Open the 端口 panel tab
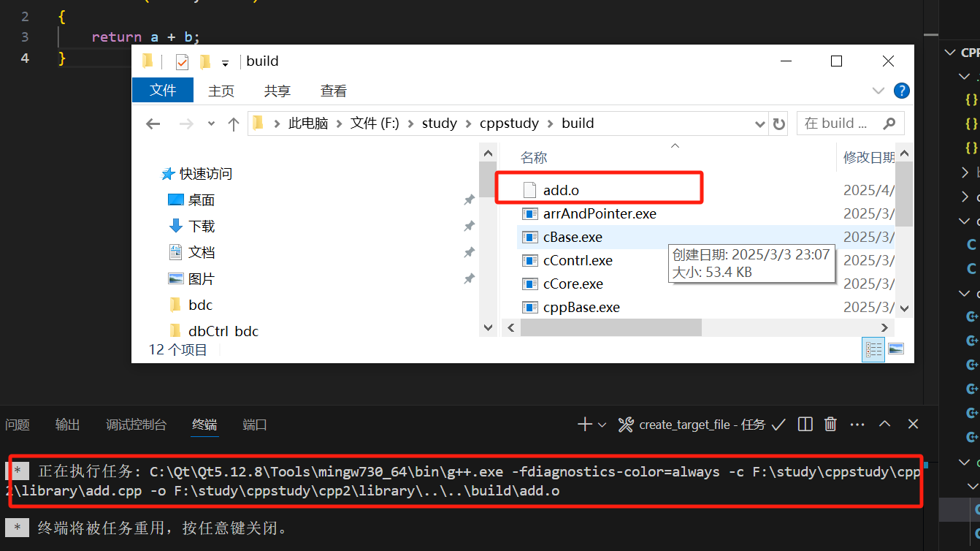The width and height of the screenshot is (980, 551). (255, 425)
